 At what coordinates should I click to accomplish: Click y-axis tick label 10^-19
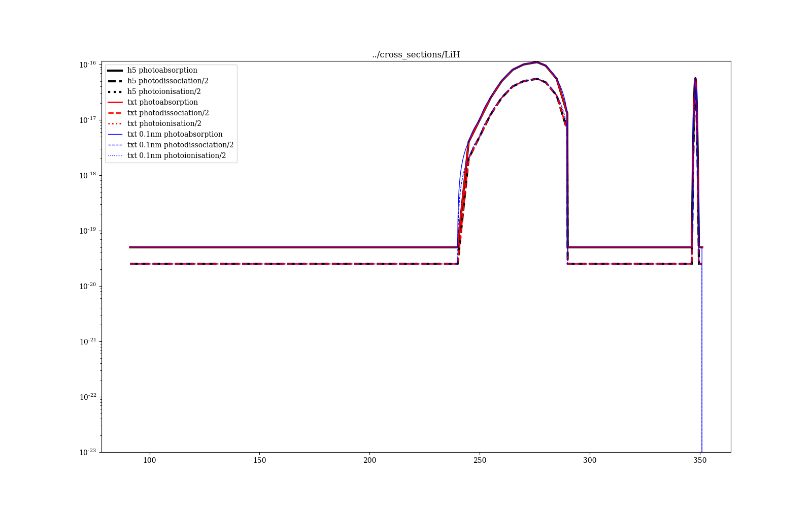click(x=88, y=231)
